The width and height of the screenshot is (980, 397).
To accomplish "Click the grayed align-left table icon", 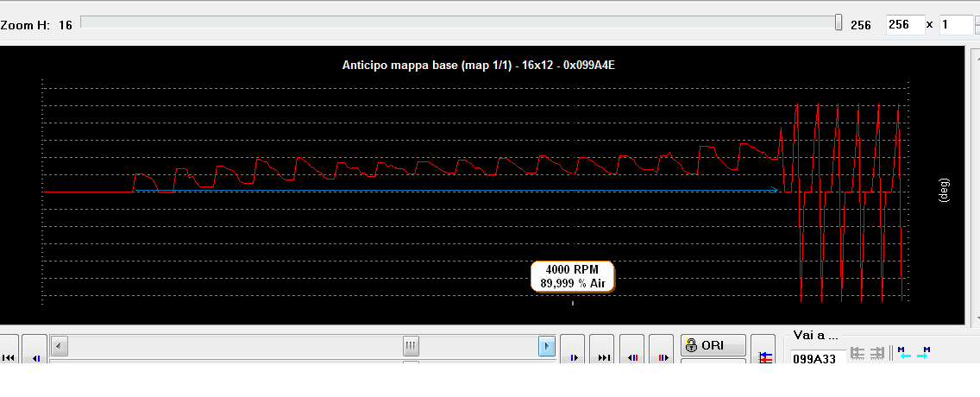I will tap(857, 353).
